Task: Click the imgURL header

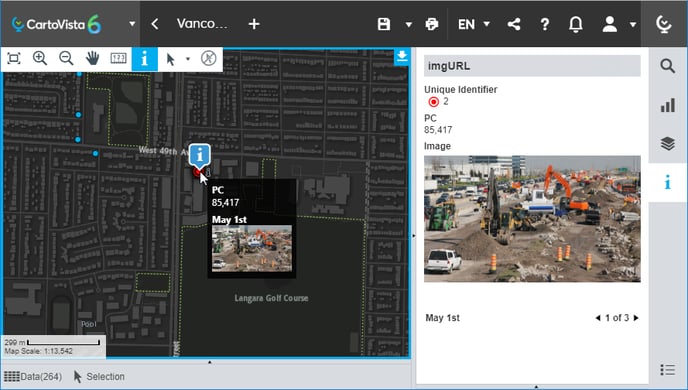Action: [x=532, y=66]
